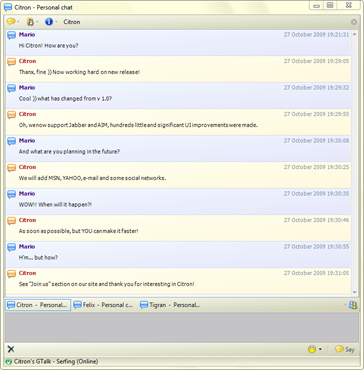This screenshot has height=370, width=364.
Task: Minimize the Citron Personal chat window
Action: tap(317, 5)
